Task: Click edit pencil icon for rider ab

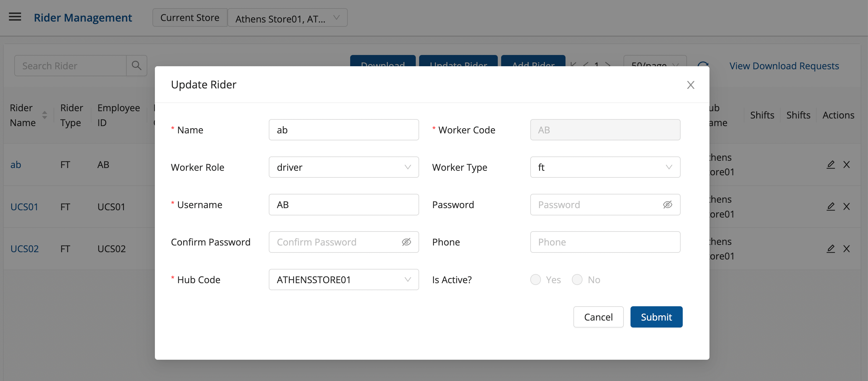Action: pyautogui.click(x=831, y=165)
